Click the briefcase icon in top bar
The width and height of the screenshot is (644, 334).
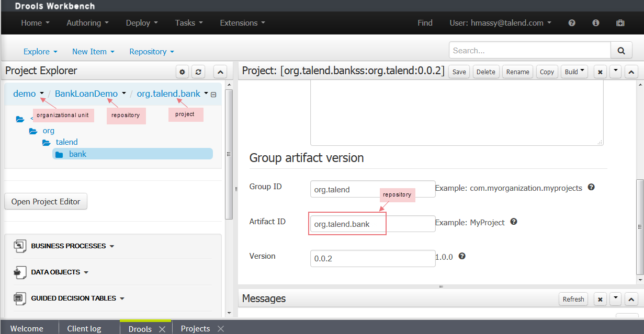620,23
